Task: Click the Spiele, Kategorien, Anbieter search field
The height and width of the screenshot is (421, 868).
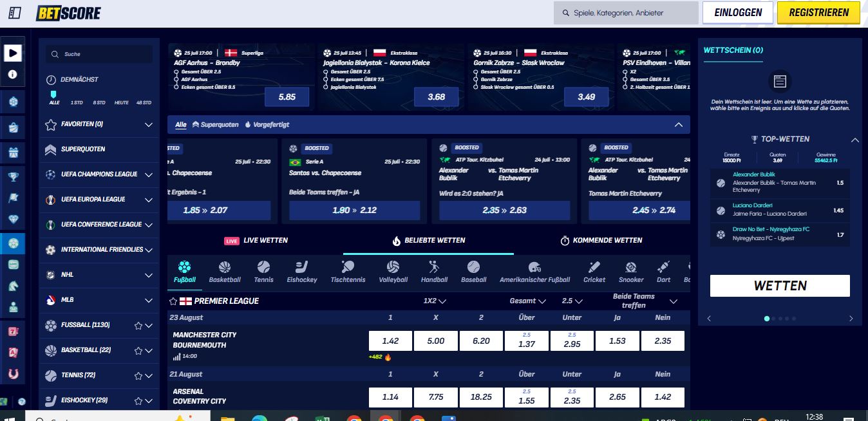Action: click(626, 13)
